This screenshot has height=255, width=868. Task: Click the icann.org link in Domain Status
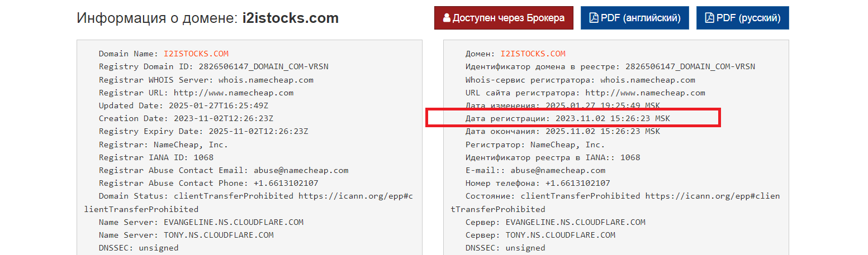point(355,196)
